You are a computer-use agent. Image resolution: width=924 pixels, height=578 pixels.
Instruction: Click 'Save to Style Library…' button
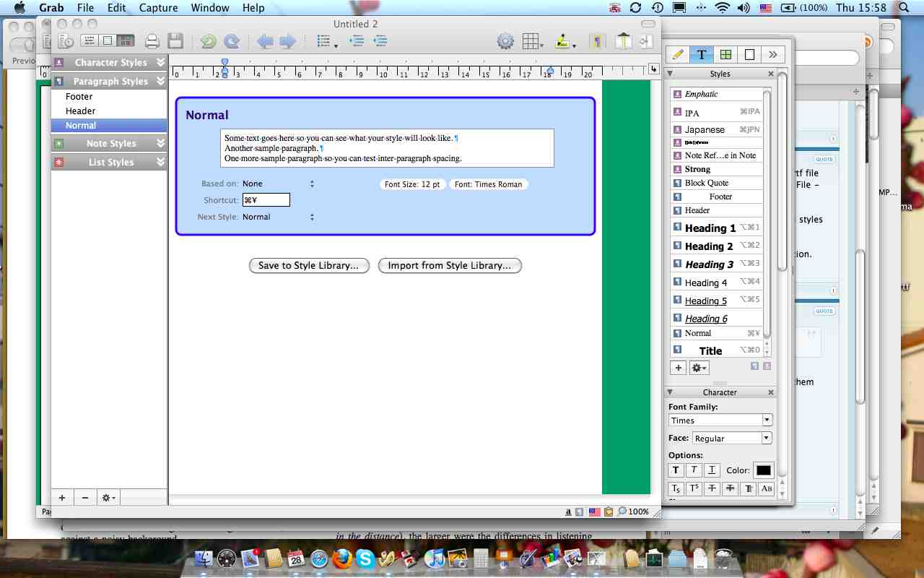tap(309, 266)
